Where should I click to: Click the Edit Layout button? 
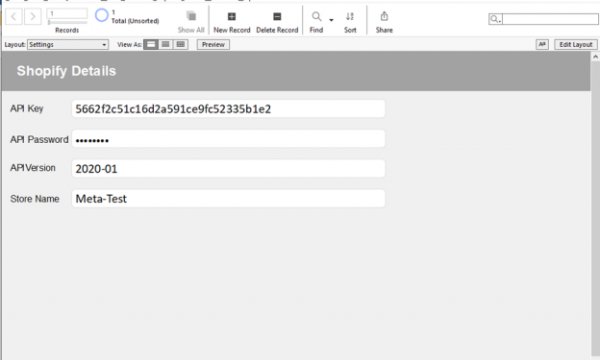coord(576,44)
